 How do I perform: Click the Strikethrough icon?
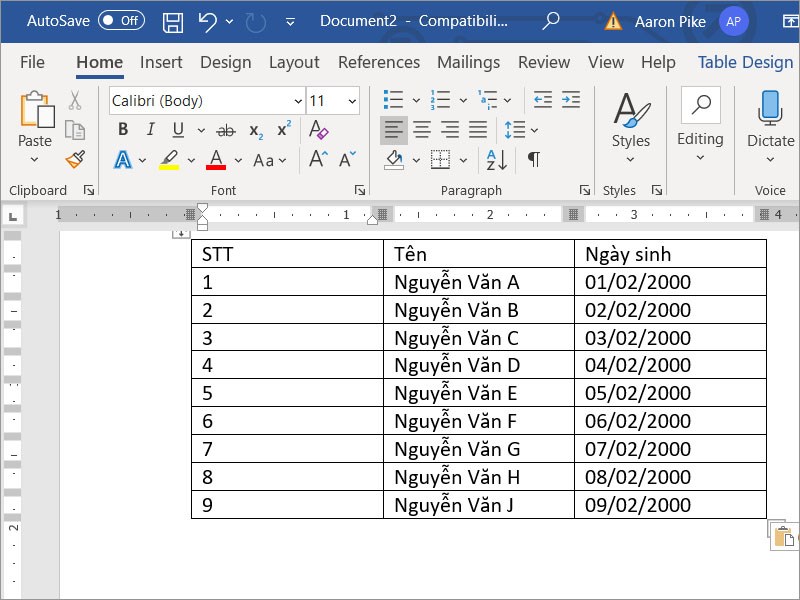(226, 130)
